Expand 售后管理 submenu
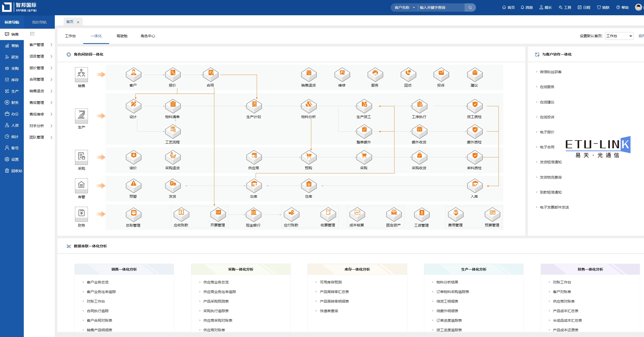This screenshot has width=644, height=337. pos(41,103)
